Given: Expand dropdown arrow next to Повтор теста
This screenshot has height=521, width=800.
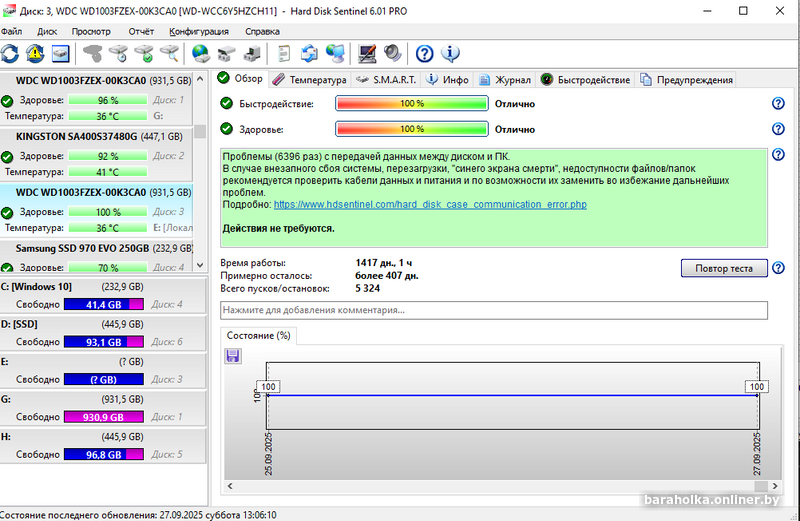Looking at the screenshot, I should click(x=777, y=268).
